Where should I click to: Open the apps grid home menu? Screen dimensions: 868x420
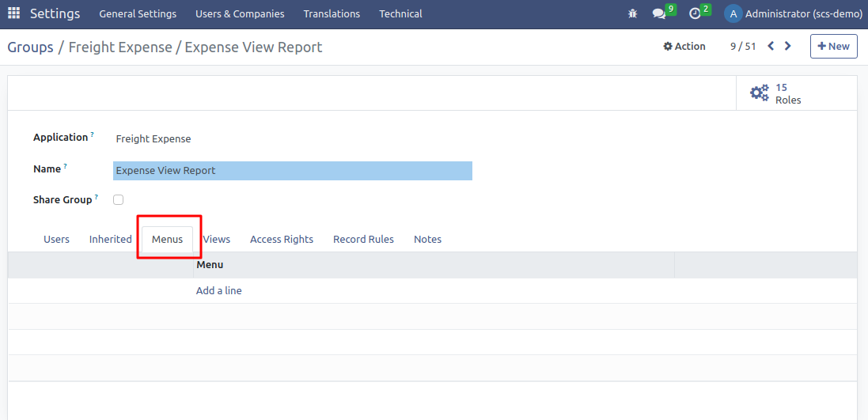[13, 13]
